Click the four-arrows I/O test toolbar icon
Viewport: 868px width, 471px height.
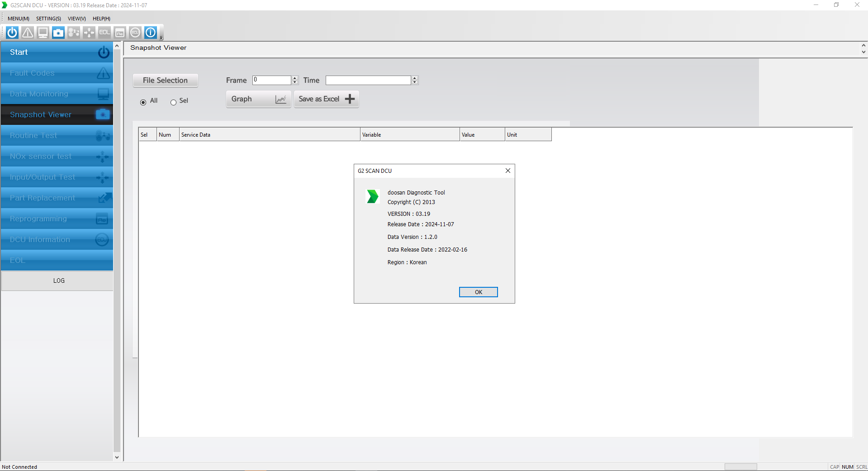coord(89,33)
